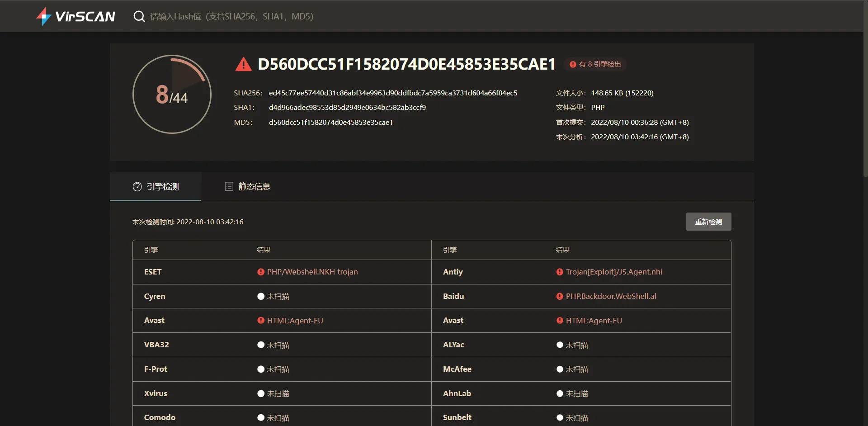Click Trojan[Exploit]/JS.Agent.nhi result
The image size is (868, 426).
click(614, 272)
